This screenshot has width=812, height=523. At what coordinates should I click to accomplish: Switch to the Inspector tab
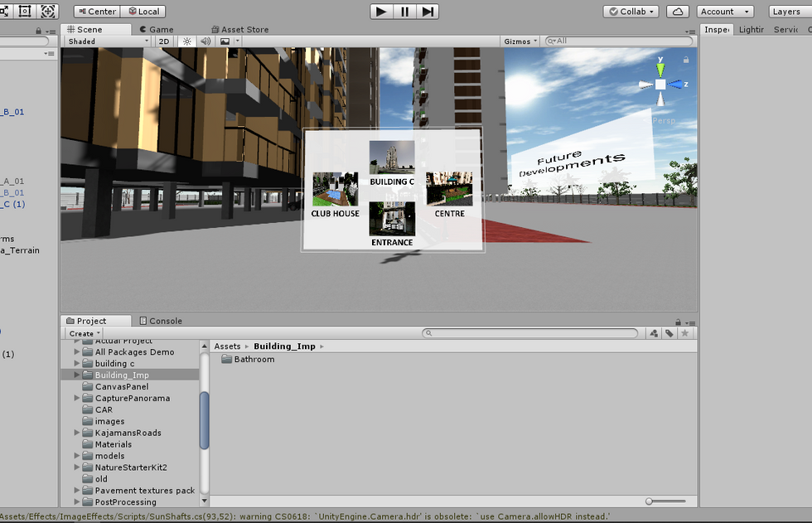717,30
